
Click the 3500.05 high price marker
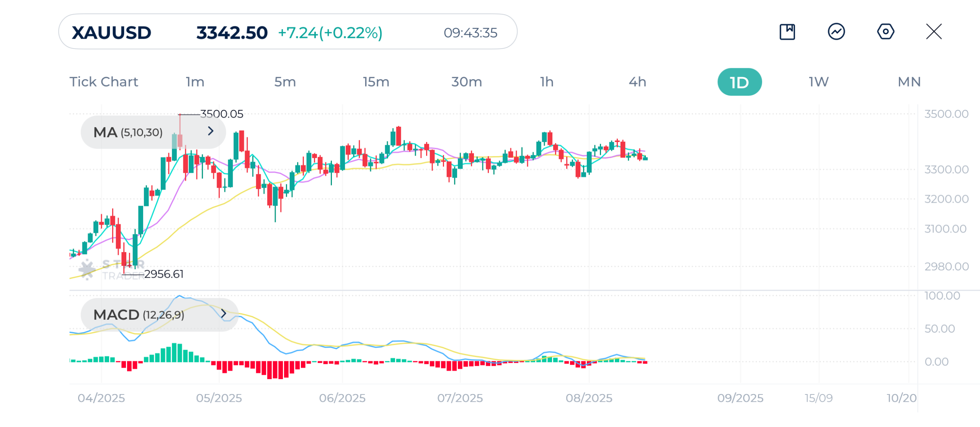click(x=222, y=114)
